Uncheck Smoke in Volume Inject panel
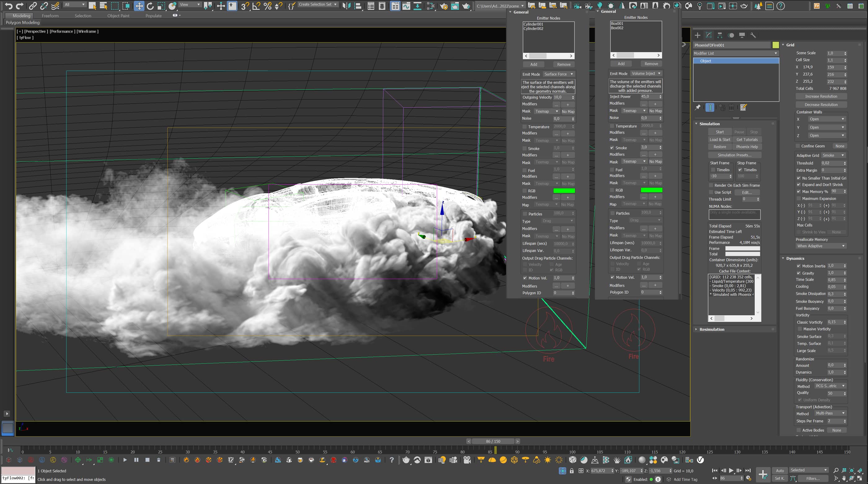 click(x=612, y=148)
